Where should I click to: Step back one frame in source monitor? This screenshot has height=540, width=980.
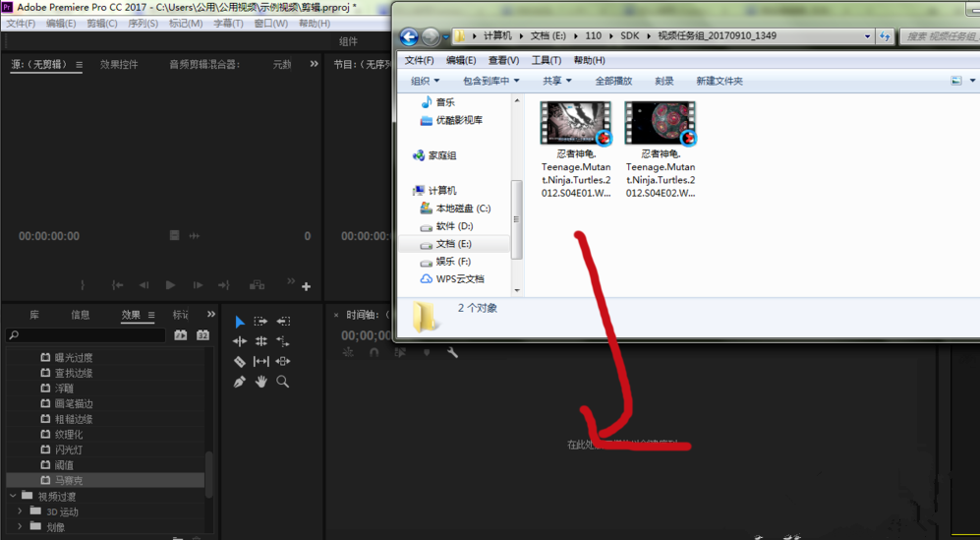[144, 284]
